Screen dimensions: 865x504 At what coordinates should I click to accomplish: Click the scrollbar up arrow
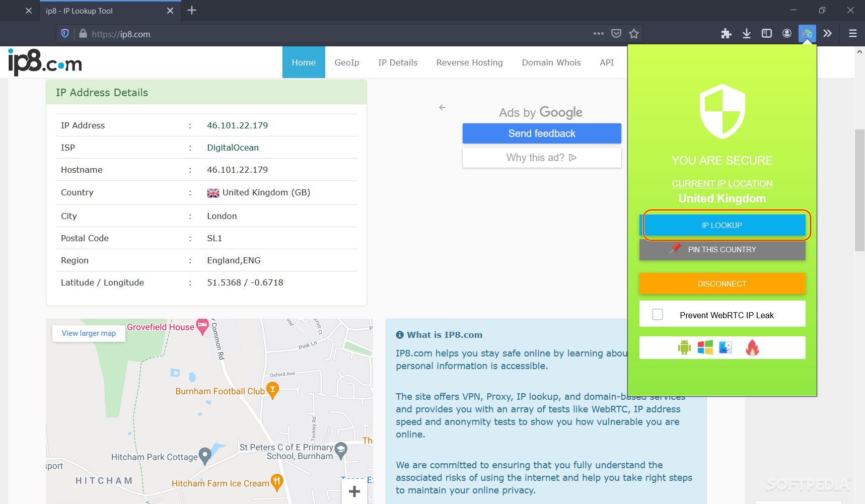(859, 51)
